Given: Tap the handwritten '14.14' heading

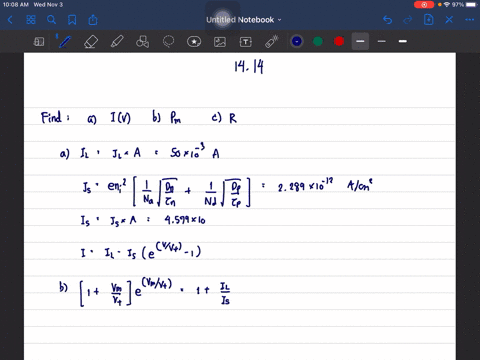Looking at the screenshot, I should (249, 67).
